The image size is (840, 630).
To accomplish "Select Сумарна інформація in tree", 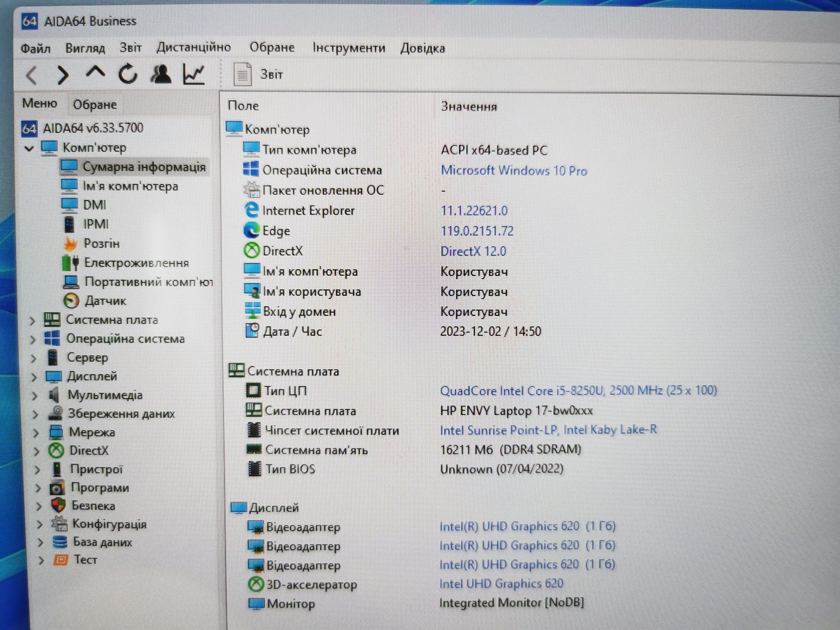I will pyautogui.click(x=134, y=167).
